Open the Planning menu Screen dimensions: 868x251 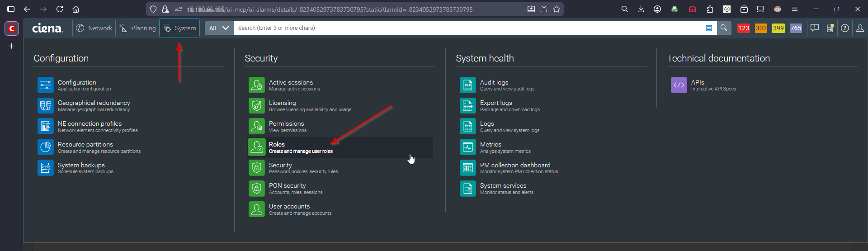[137, 28]
